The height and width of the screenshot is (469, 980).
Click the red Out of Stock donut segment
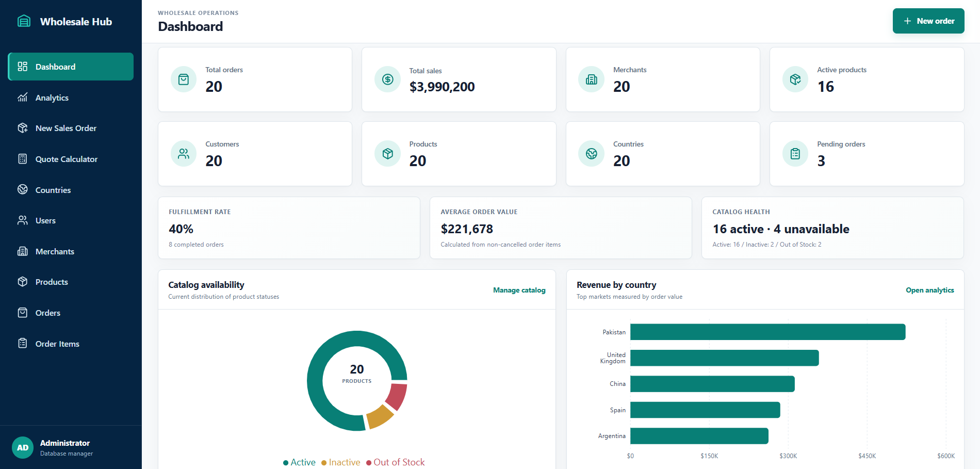397,396
